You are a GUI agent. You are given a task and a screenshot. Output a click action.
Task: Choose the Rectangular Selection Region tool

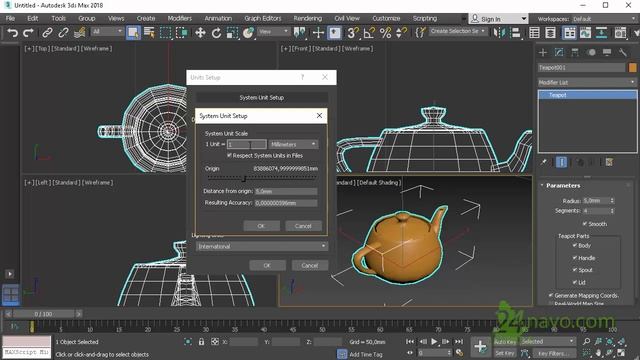click(x=165, y=33)
